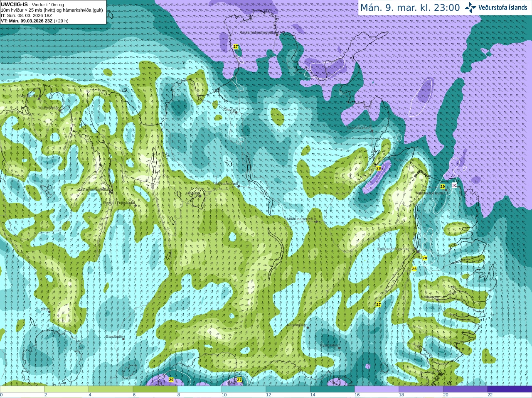
Task: Click the Sandvíkurheiði station dot
Action: coord(372,131)
